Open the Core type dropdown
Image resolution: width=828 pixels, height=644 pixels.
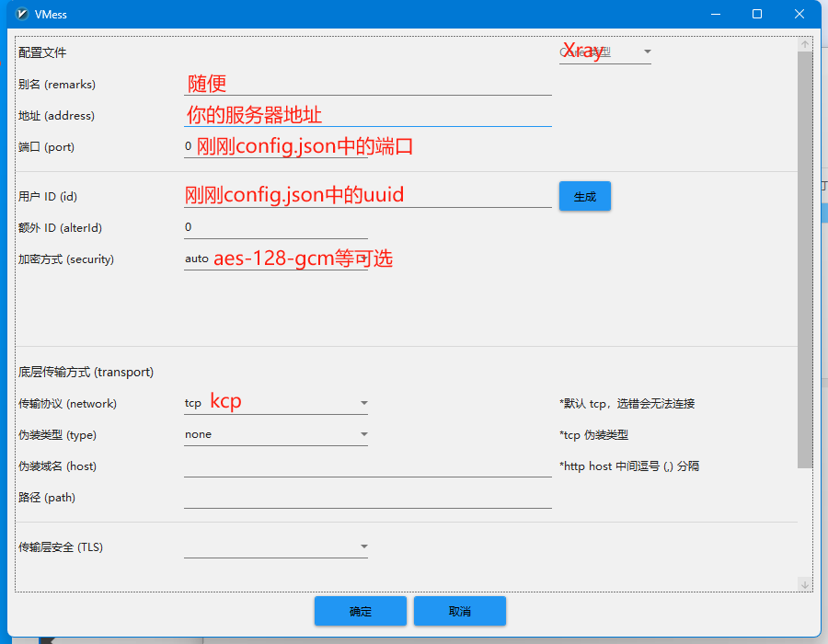point(604,52)
